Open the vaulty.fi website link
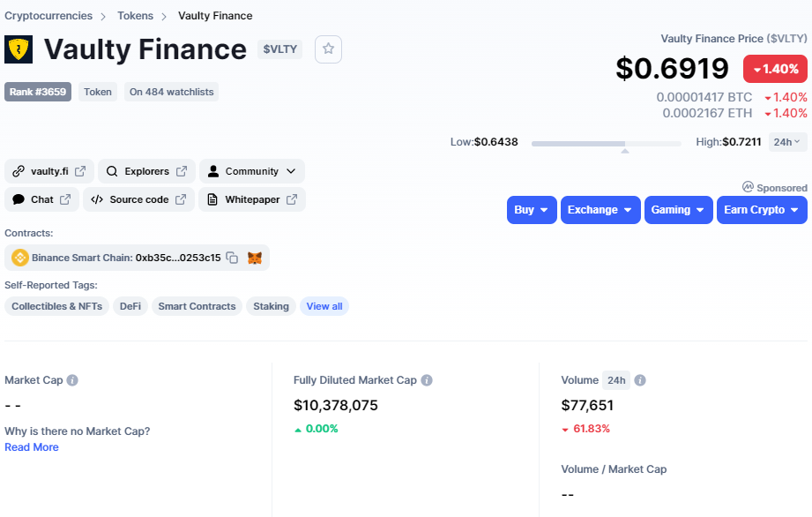This screenshot has height=517, width=812. click(x=49, y=171)
